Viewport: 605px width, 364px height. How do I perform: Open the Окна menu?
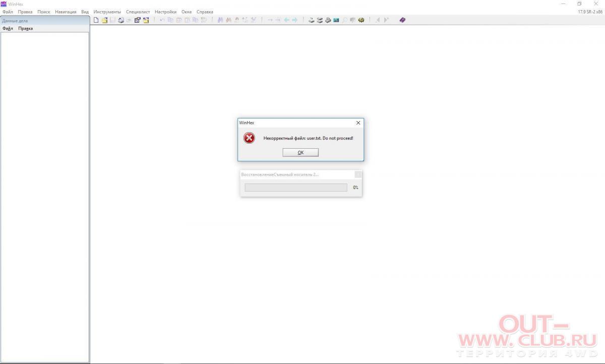click(x=187, y=12)
